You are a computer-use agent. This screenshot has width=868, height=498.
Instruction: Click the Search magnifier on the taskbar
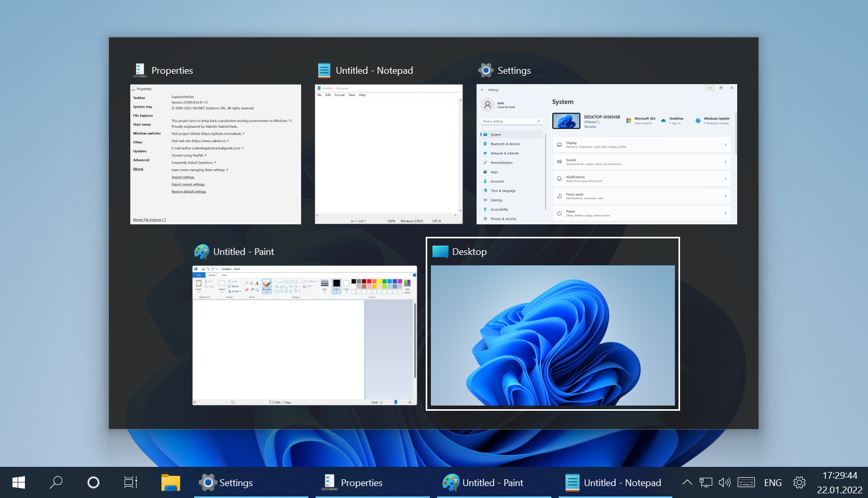click(56, 482)
